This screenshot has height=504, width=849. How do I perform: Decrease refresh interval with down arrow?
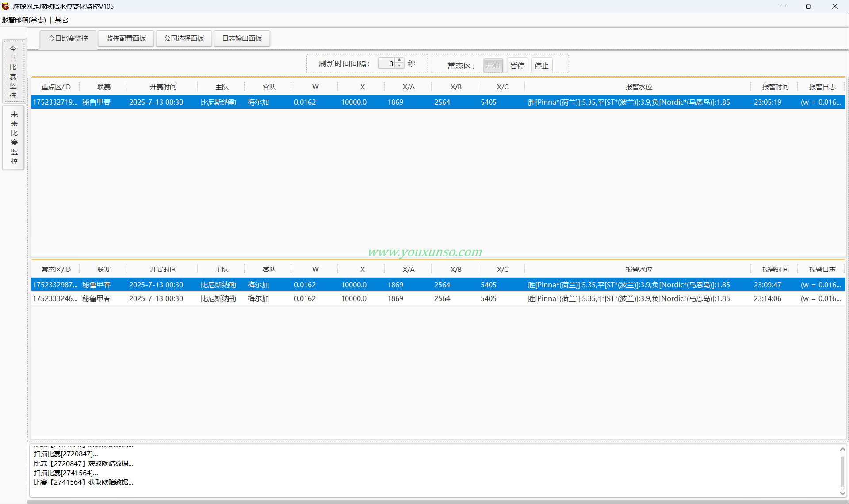click(399, 66)
